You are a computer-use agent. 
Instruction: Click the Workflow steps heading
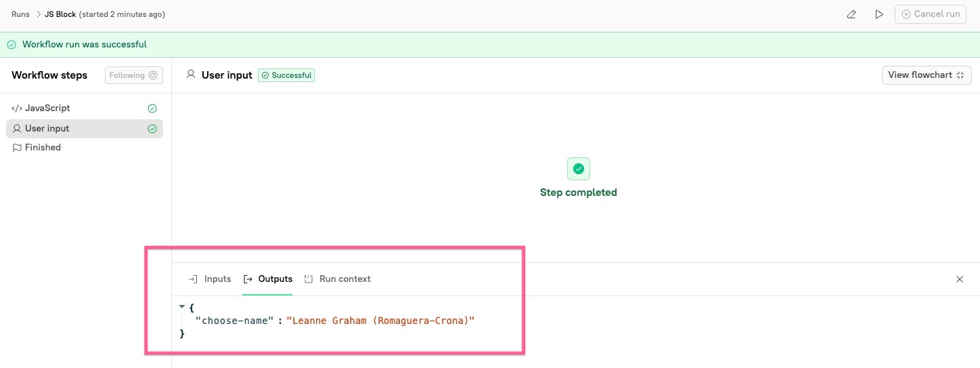click(49, 75)
